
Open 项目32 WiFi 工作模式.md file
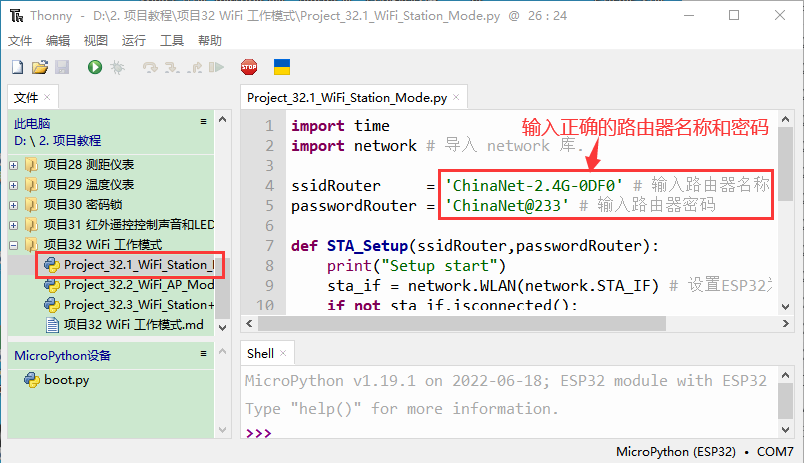(133, 324)
